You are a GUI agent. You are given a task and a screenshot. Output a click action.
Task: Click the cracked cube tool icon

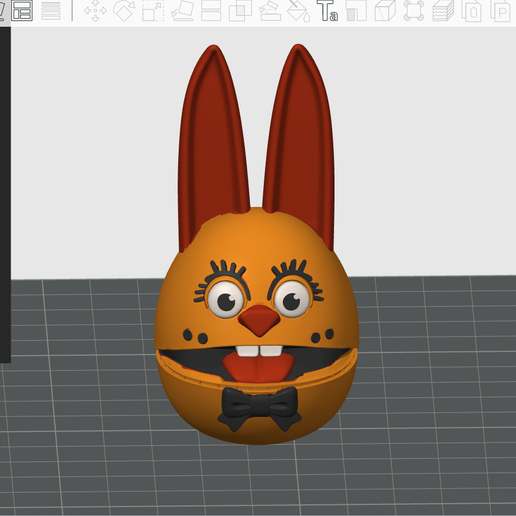point(385,11)
